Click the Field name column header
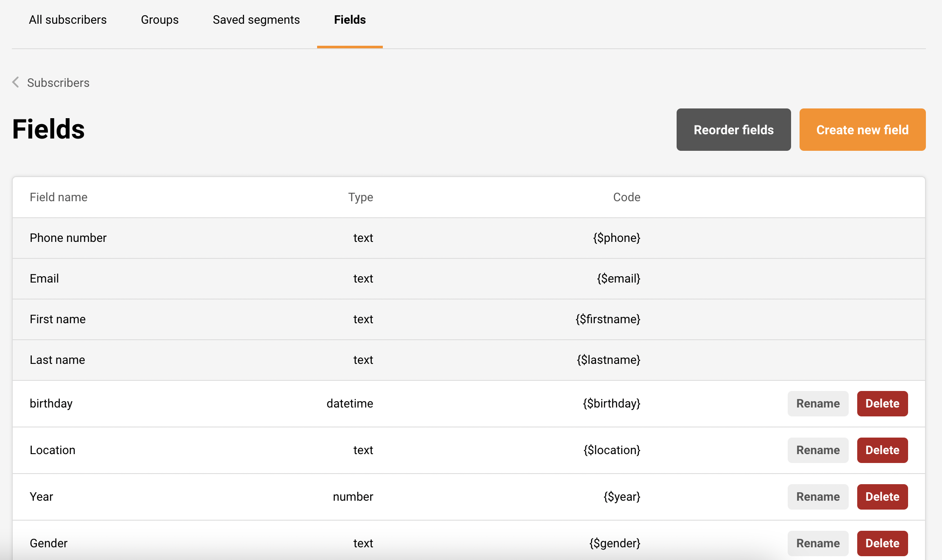 pos(59,197)
